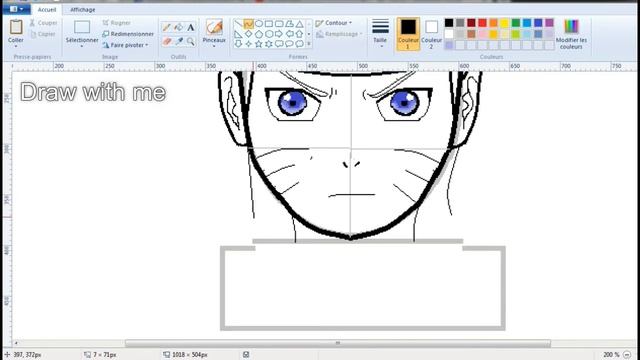
Task: Expand the Sélectionner options arrow
Action: click(82, 47)
